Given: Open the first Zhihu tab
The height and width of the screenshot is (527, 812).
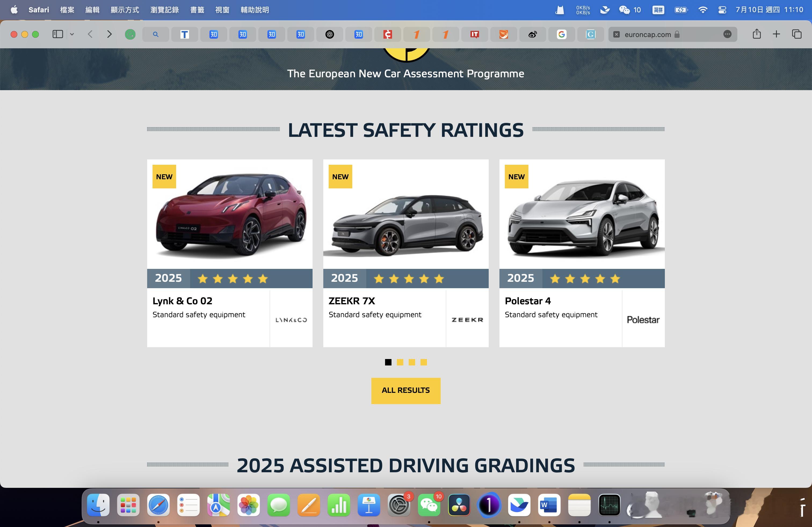Looking at the screenshot, I should (213, 34).
